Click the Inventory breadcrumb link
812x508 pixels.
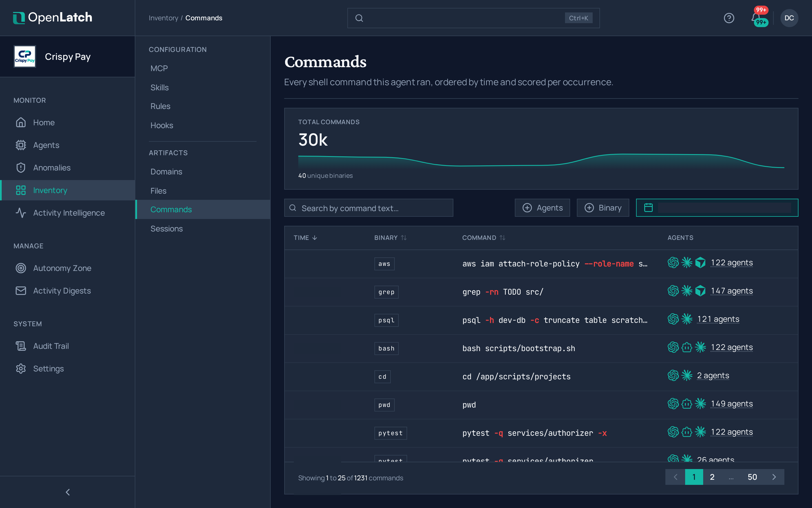coord(164,18)
